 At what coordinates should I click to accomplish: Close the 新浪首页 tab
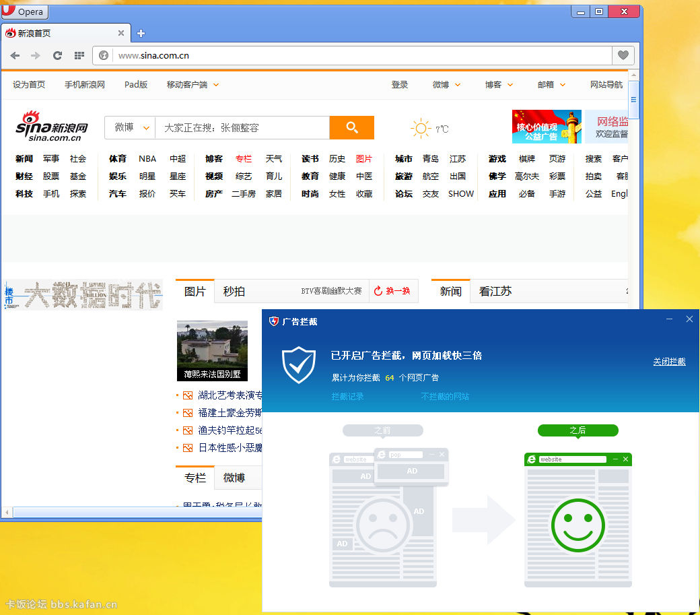(x=121, y=33)
